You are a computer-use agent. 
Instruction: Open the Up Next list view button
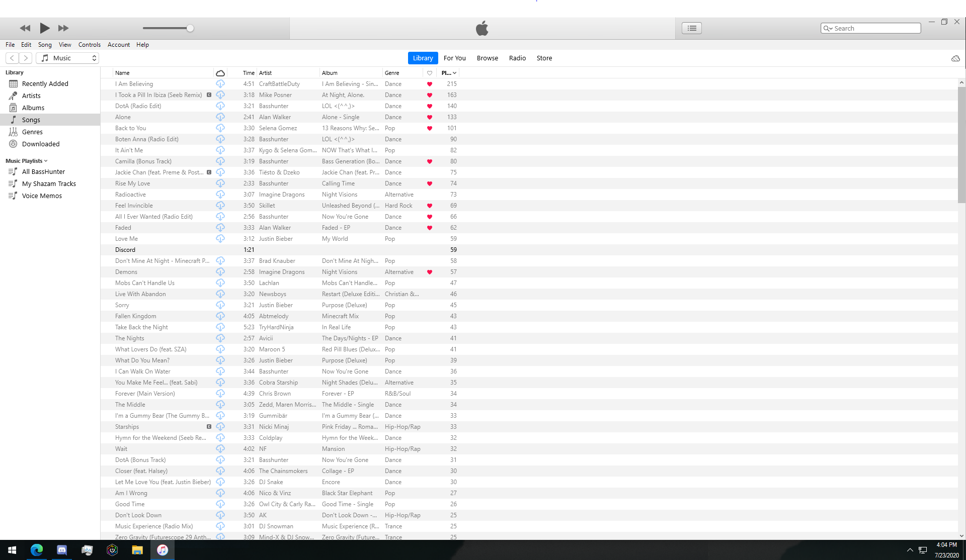tap(692, 28)
